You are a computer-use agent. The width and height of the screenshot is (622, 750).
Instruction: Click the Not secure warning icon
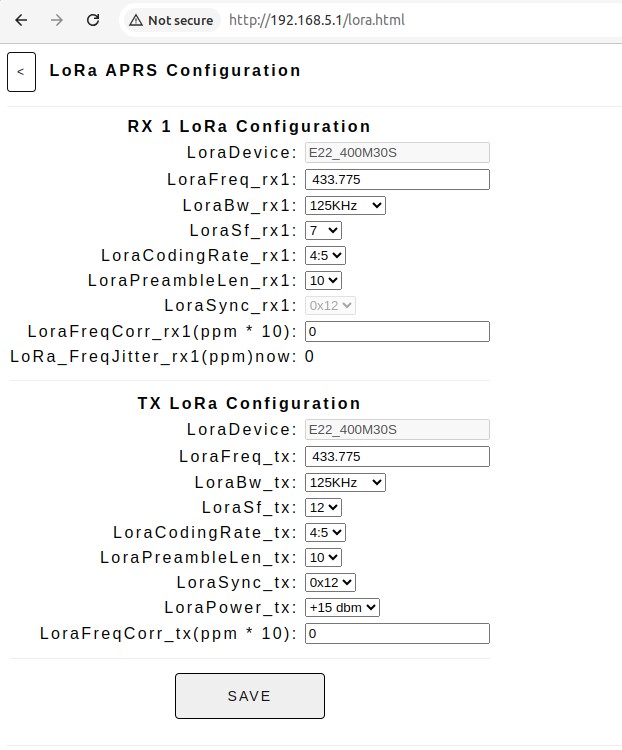click(136, 20)
